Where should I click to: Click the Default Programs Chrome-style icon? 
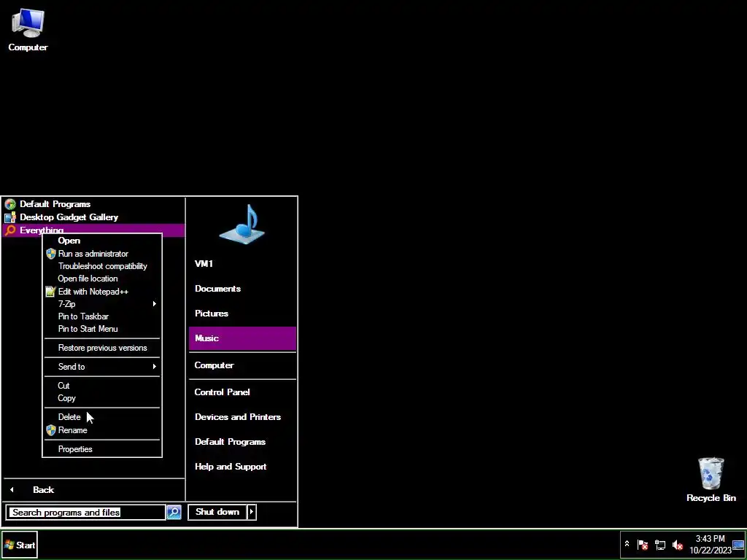click(x=10, y=204)
